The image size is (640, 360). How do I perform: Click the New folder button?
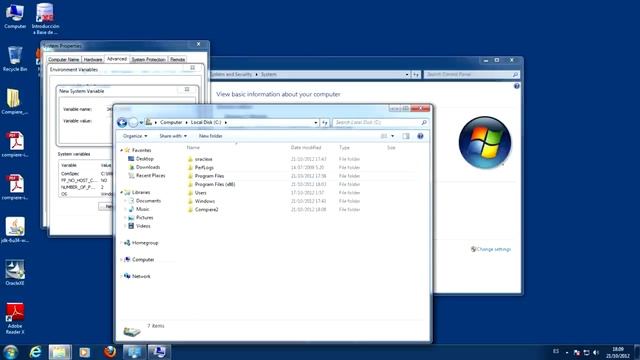[x=211, y=136]
